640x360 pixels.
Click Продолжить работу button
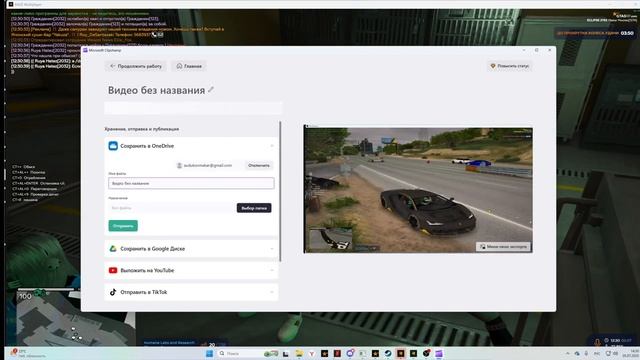[x=136, y=66]
